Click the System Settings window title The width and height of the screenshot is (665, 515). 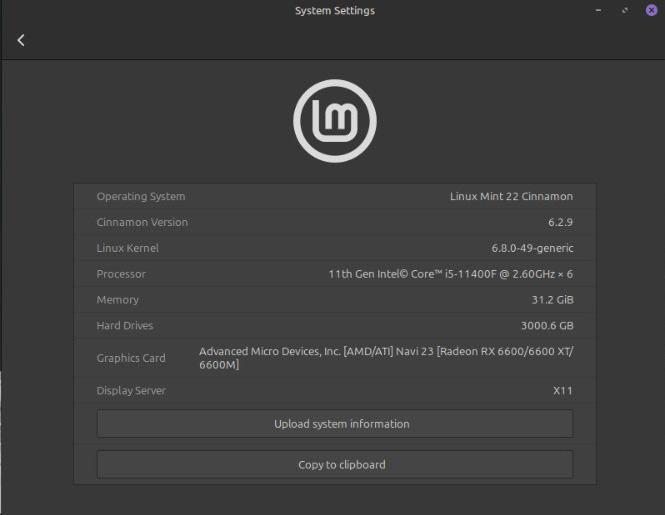335,11
